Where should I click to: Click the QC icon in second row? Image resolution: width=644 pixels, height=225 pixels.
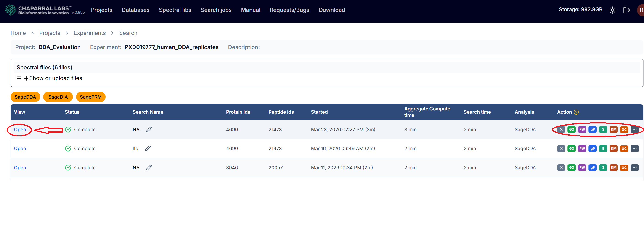click(x=624, y=149)
